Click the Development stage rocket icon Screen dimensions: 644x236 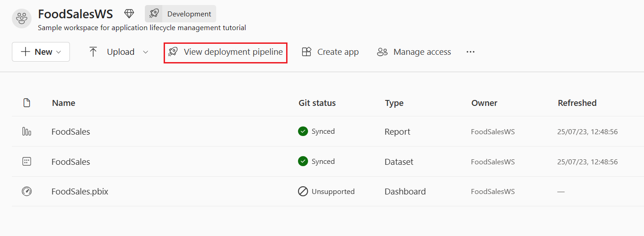[154, 14]
